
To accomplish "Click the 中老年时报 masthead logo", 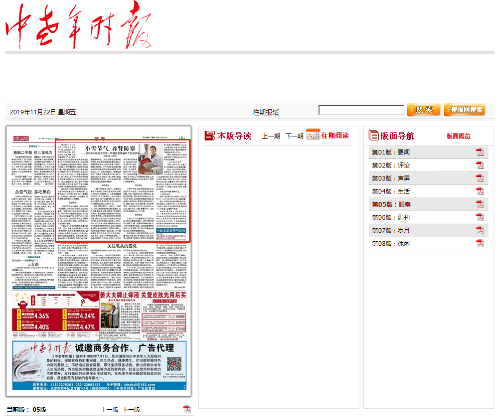I will tap(78, 26).
